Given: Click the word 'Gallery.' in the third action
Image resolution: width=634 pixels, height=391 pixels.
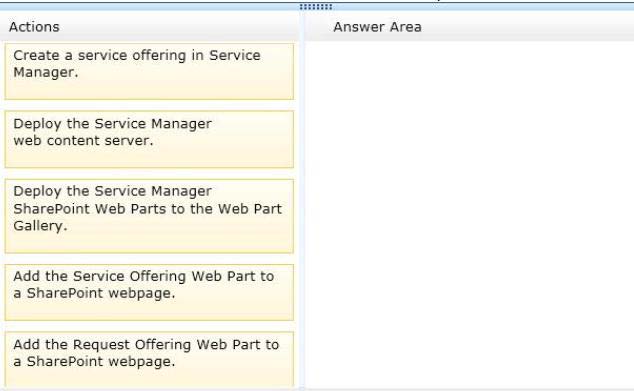Looking at the screenshot, I should click(40, 226).
